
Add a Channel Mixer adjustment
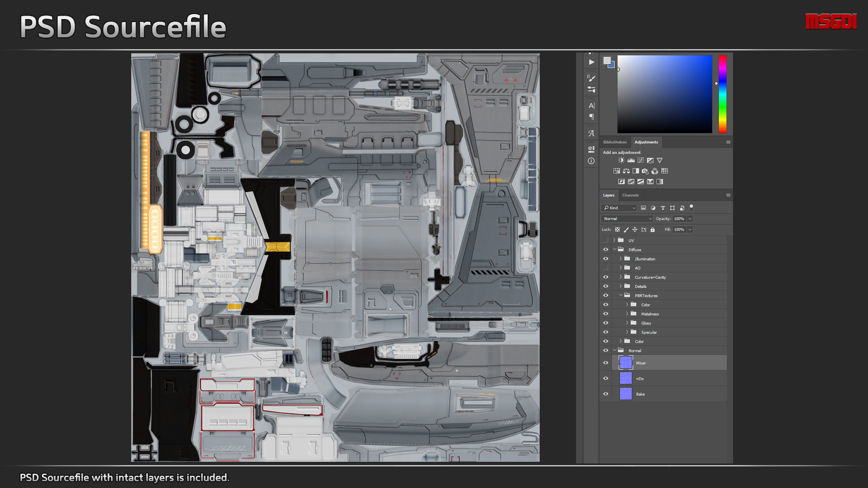[655, 171]
